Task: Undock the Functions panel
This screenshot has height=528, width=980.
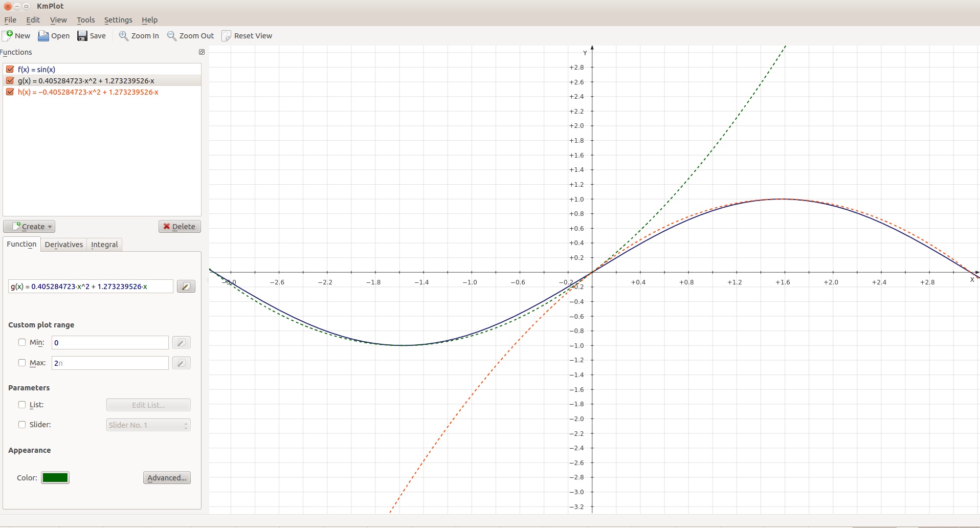Action: tap(202, 52)
